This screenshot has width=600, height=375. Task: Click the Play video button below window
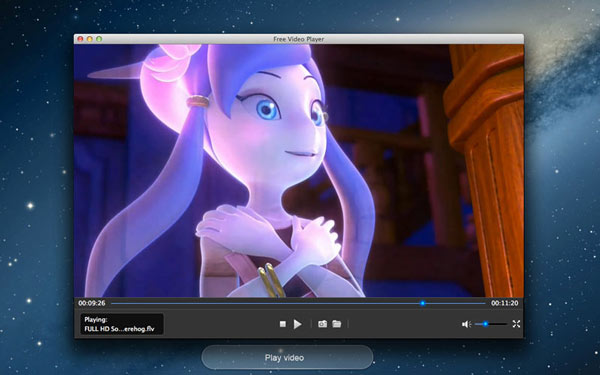(x=287, y=357)
